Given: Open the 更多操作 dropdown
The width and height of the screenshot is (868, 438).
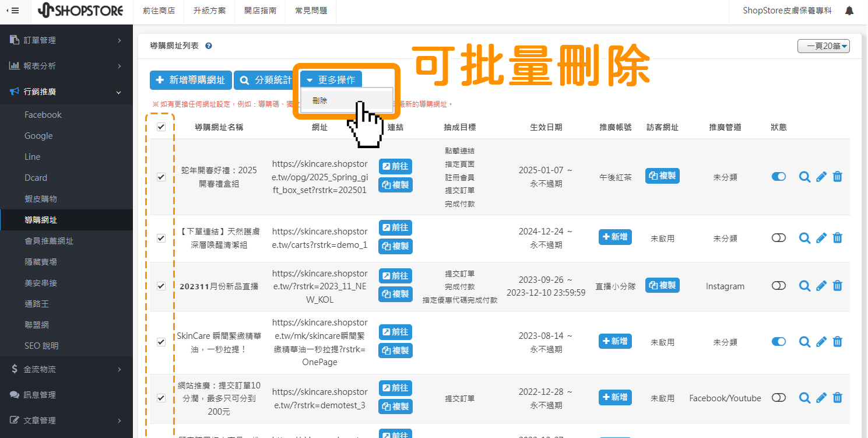Looking at the screenshot, I should point(331,79).
